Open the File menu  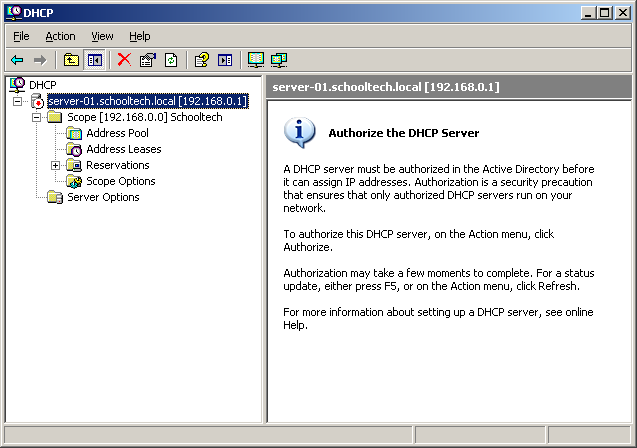click(21, 37)
